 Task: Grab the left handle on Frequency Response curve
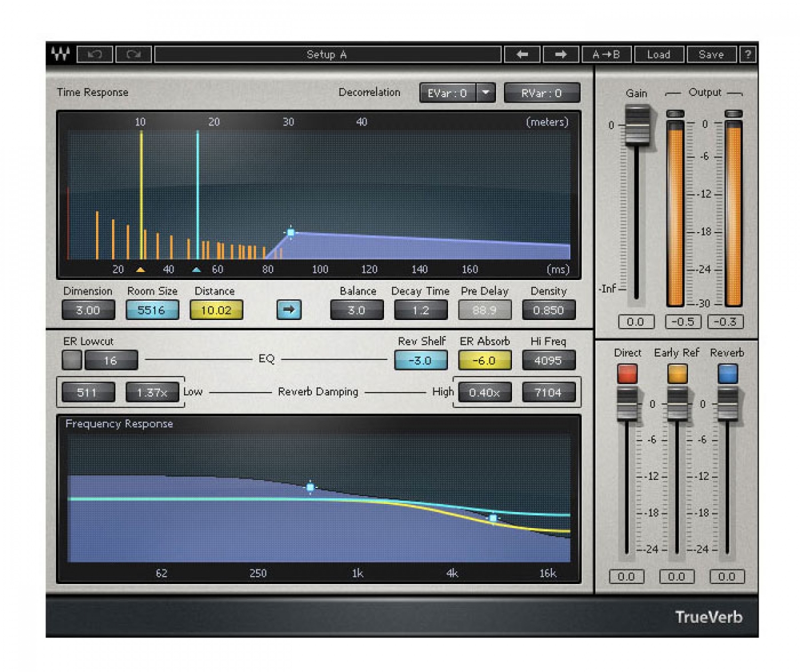[x=310, y=487]
